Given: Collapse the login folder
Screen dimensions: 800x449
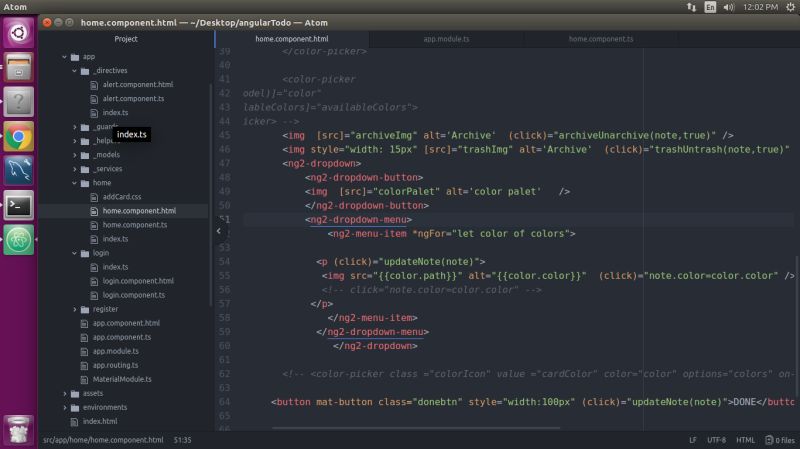Looking at the screenshot, I should click(x=74, y=253).
